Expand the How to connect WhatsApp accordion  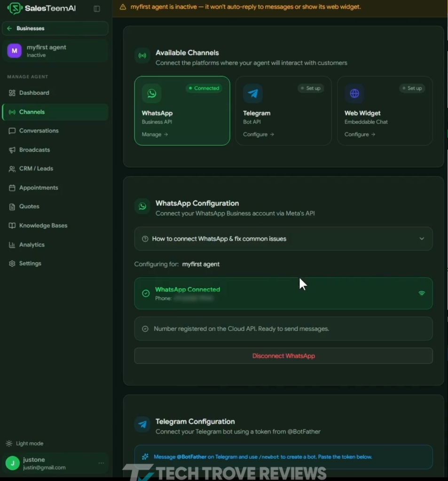[x=283, y=239]
